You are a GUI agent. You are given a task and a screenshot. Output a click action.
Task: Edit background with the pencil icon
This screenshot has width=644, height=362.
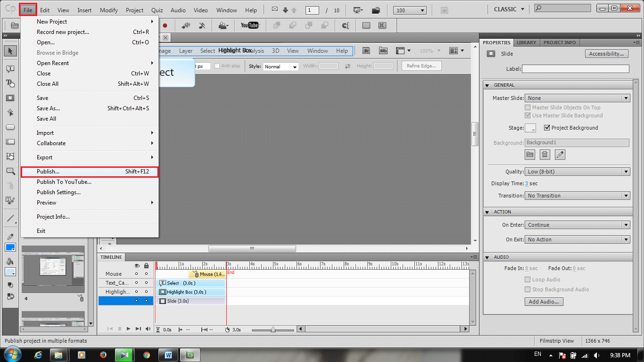[560, 154]
